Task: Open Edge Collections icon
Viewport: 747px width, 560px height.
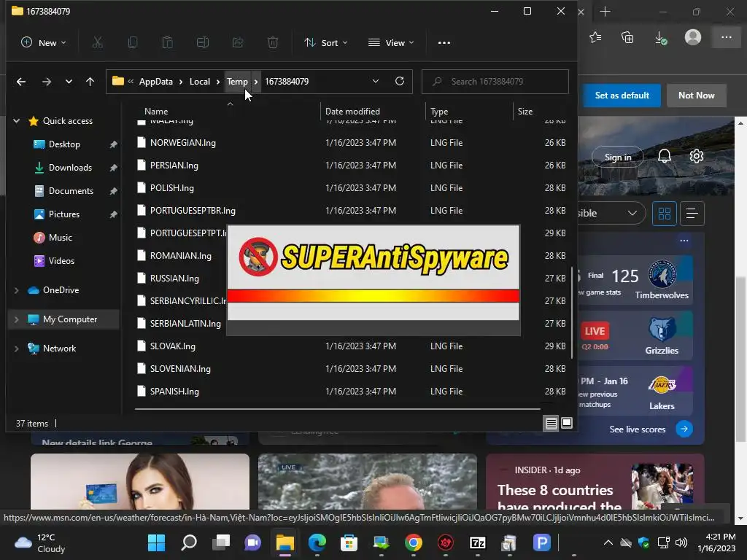Action: coord(628,37)
